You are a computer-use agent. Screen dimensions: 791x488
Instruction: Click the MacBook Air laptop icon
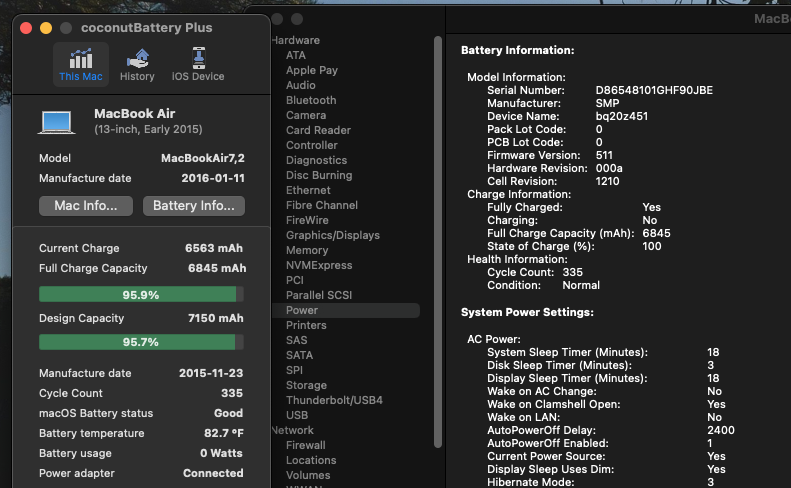point(56,123)
